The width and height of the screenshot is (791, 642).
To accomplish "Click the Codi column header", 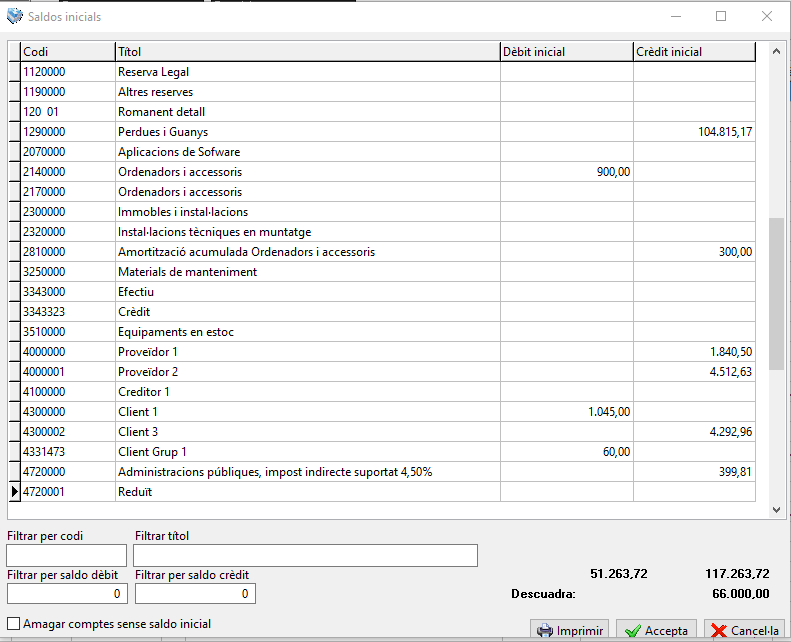I will click(x=68, y=51).
